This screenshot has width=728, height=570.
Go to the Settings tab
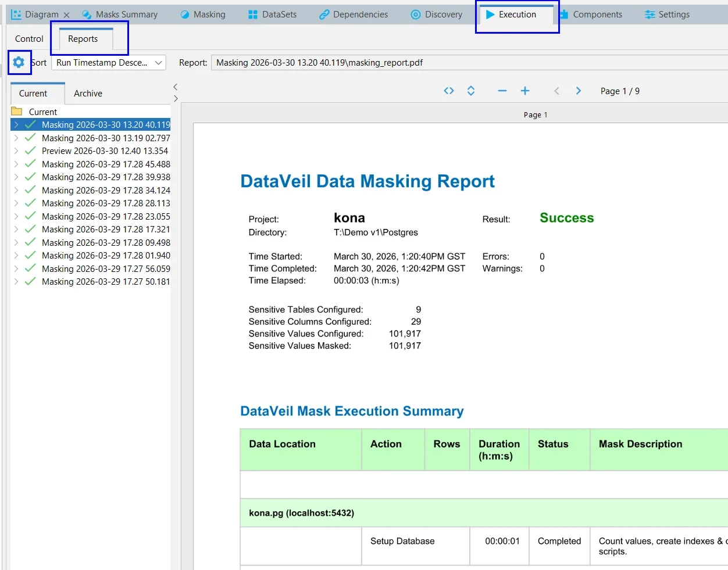click(668, 15)
